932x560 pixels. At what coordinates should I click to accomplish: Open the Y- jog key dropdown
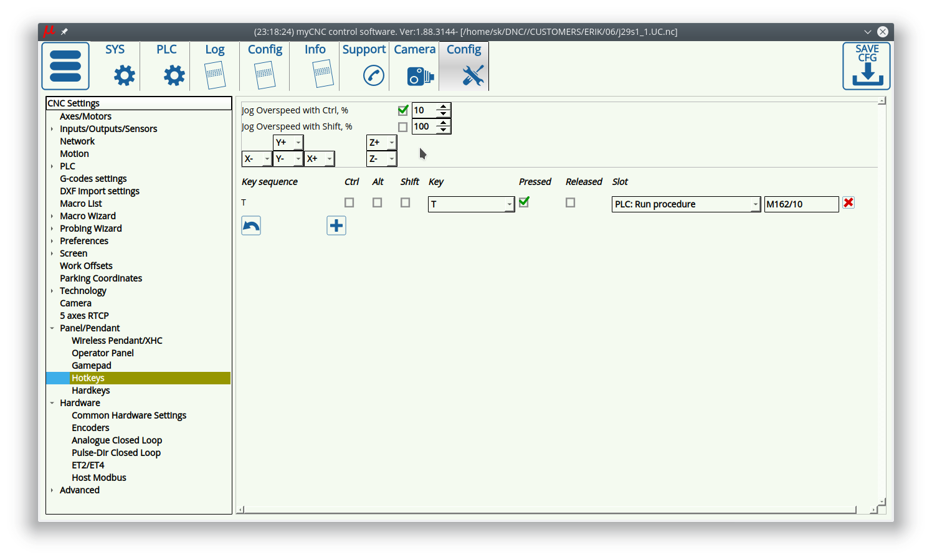click(288, 159)
